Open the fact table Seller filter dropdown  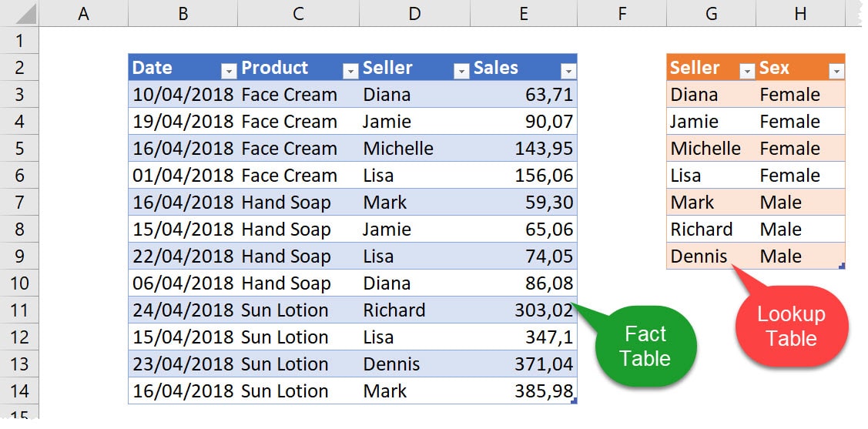point(461,71)
